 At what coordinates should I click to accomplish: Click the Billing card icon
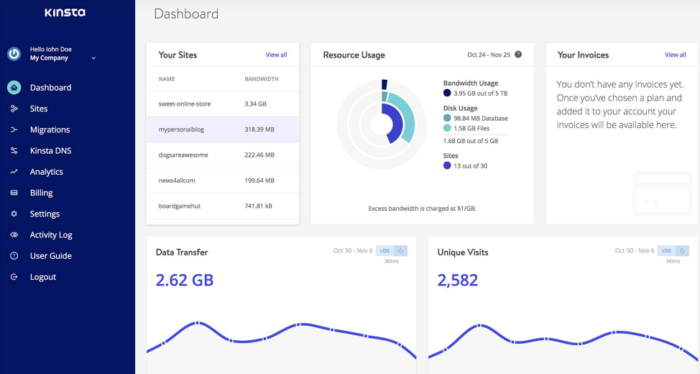pos(14,192)
